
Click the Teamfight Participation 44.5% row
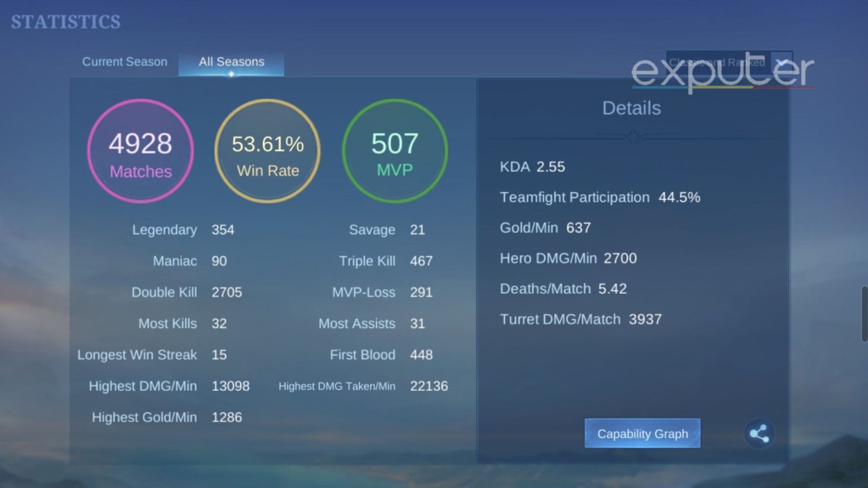tap(600, 197)
